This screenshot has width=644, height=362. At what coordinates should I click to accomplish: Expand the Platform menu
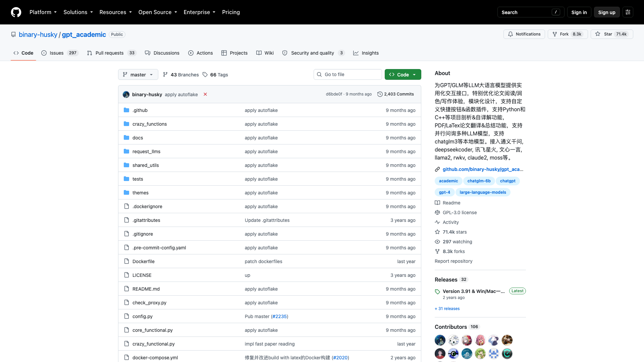43,12
